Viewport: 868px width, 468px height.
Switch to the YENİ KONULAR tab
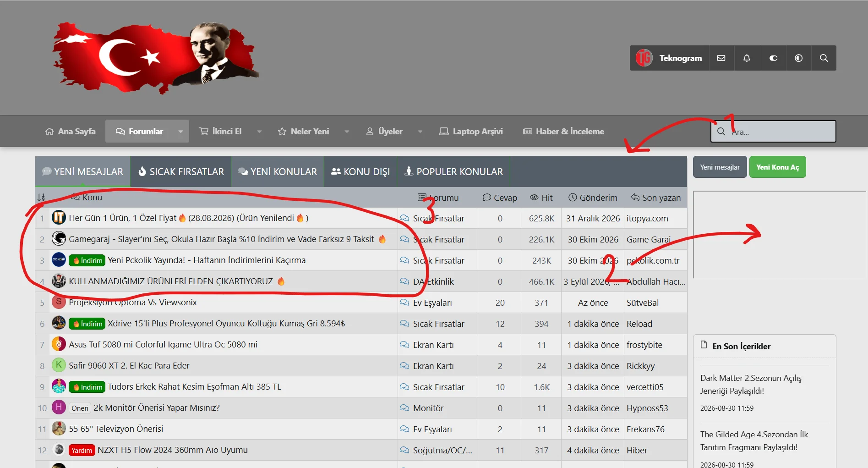click(278, 171)
